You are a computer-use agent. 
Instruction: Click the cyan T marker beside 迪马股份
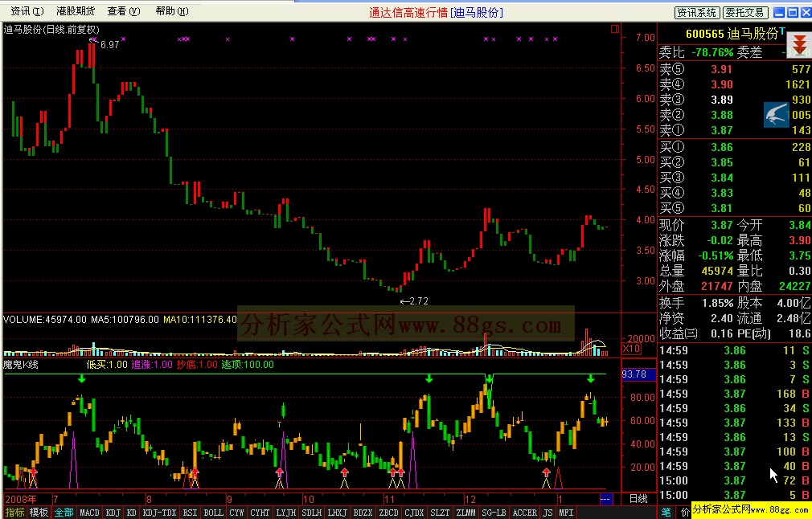coord(782,31)
